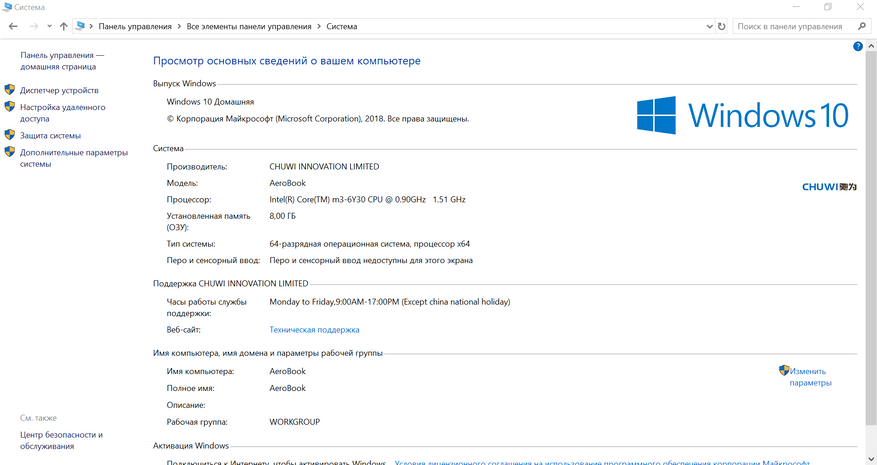877x465 pixels.
Task: Click 'Изменить параметры' link
Action: click(x=810, y=377)
